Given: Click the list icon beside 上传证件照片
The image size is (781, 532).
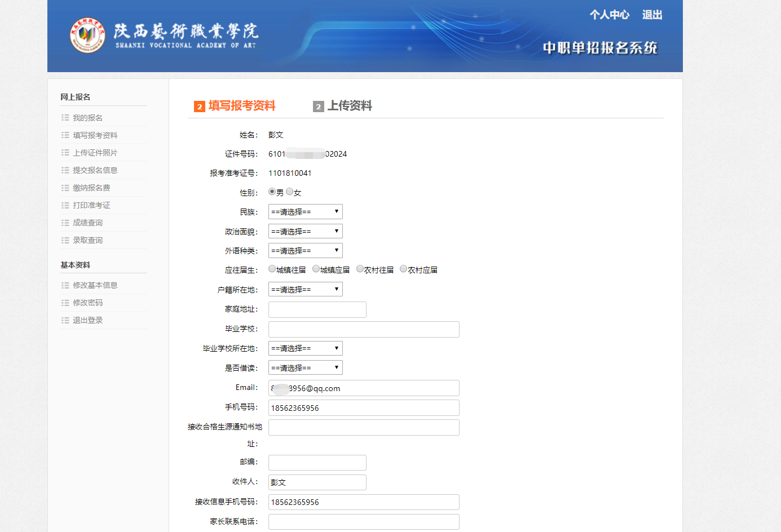Looking at the screenshot, I should pyautogui.click(x=65, y=153).
